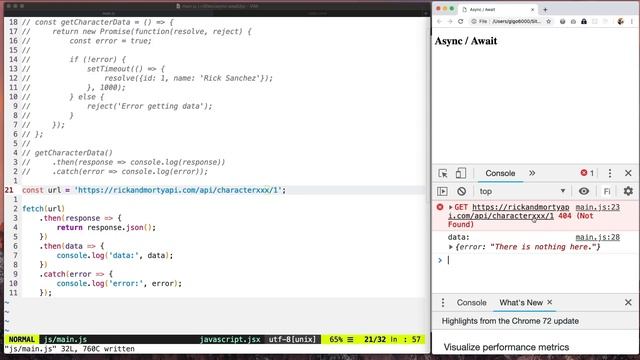
Task: Toggle the device toolbar icon in DevTools
Action: click(x=460, y=173)
